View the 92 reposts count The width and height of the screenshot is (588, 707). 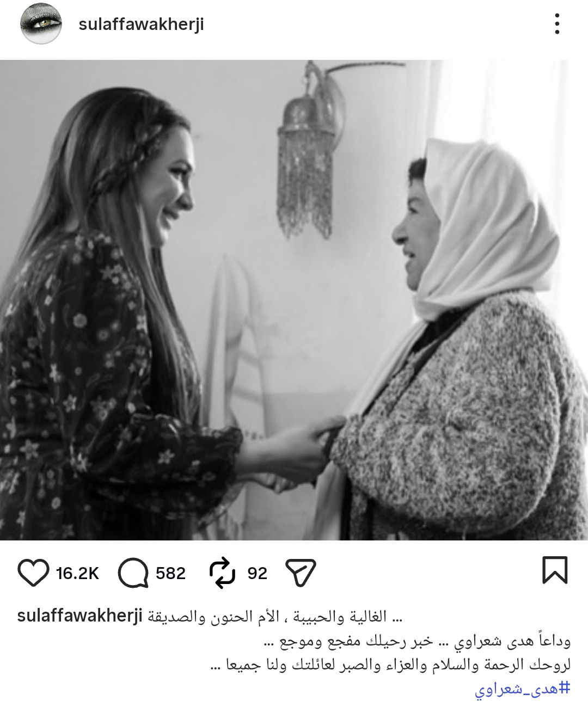257,573
